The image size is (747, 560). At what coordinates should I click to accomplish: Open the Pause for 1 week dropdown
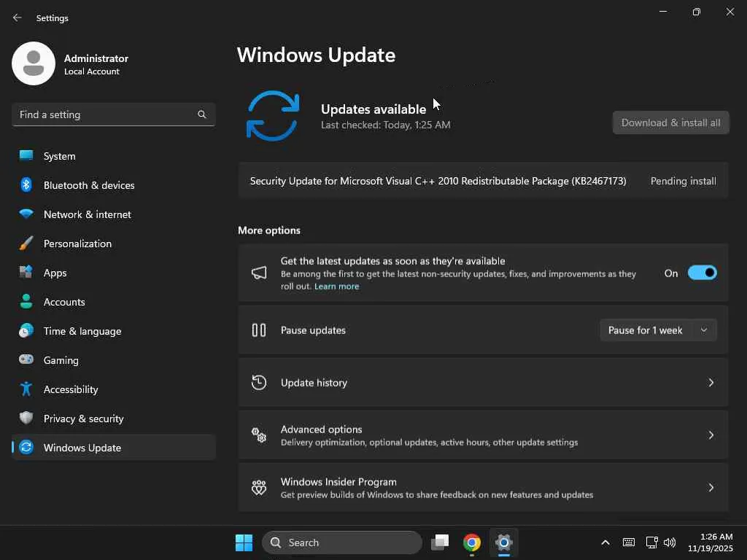coord(658,330)
